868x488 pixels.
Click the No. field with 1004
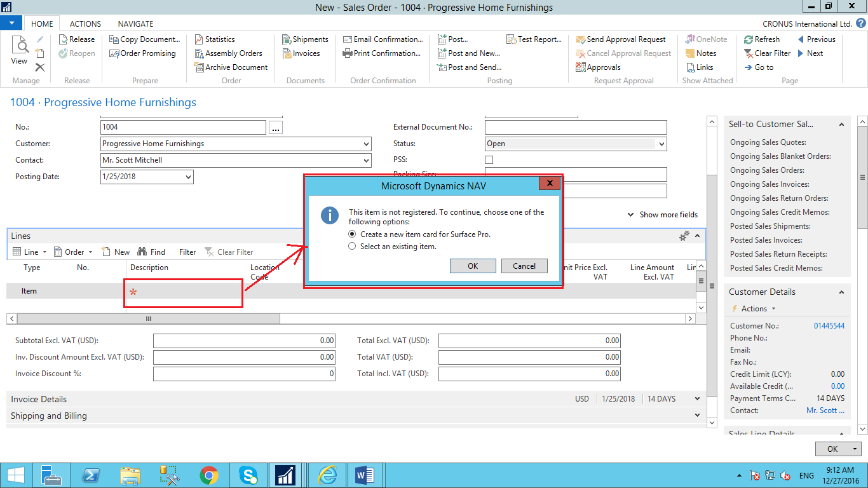point(184,127)
